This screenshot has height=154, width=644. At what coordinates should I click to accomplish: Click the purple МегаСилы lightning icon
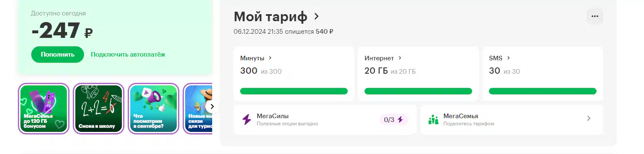click(247, 120)
